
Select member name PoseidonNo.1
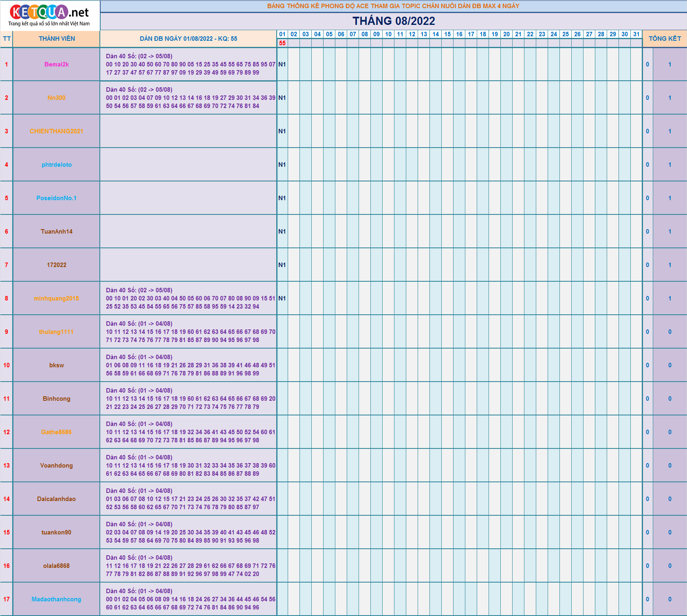(56, 198)
